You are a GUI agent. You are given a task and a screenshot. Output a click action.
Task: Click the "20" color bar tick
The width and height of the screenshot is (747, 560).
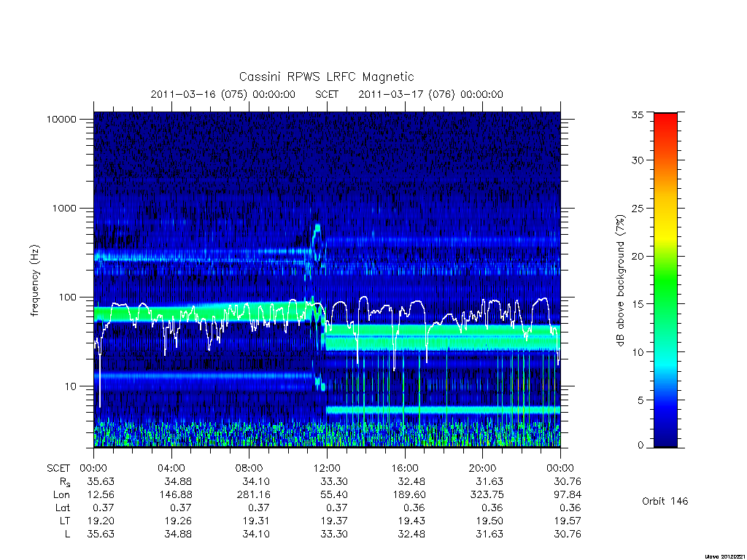tap(638, 256)
